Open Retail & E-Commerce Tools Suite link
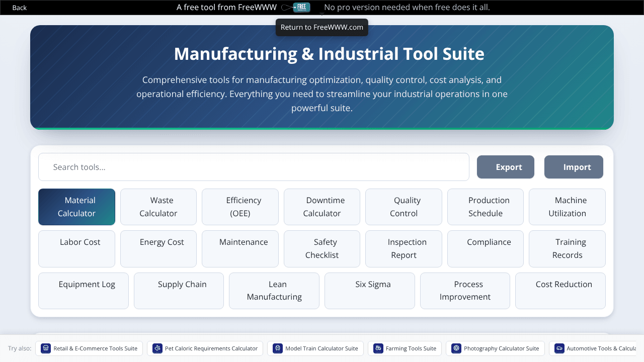The height and width of the screenshot is (362, 644). [89, 348]
